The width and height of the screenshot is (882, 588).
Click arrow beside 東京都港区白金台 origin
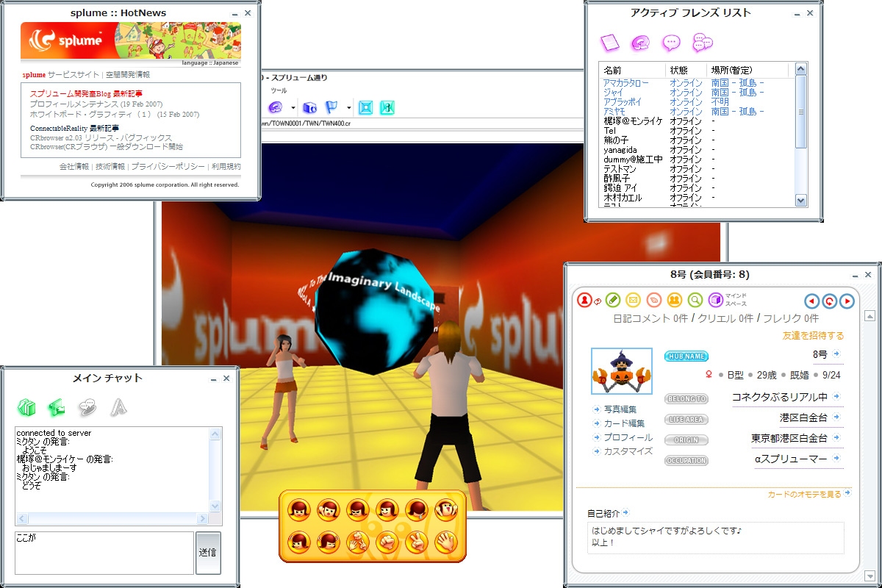[x=836, y=437]
